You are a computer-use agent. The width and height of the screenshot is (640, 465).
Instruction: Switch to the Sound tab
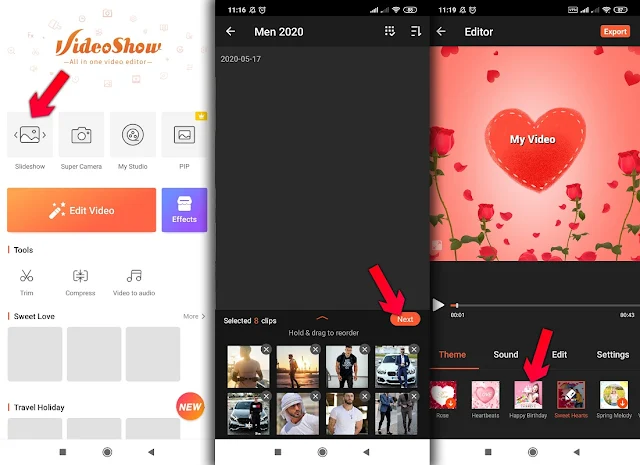click(506, 354)
